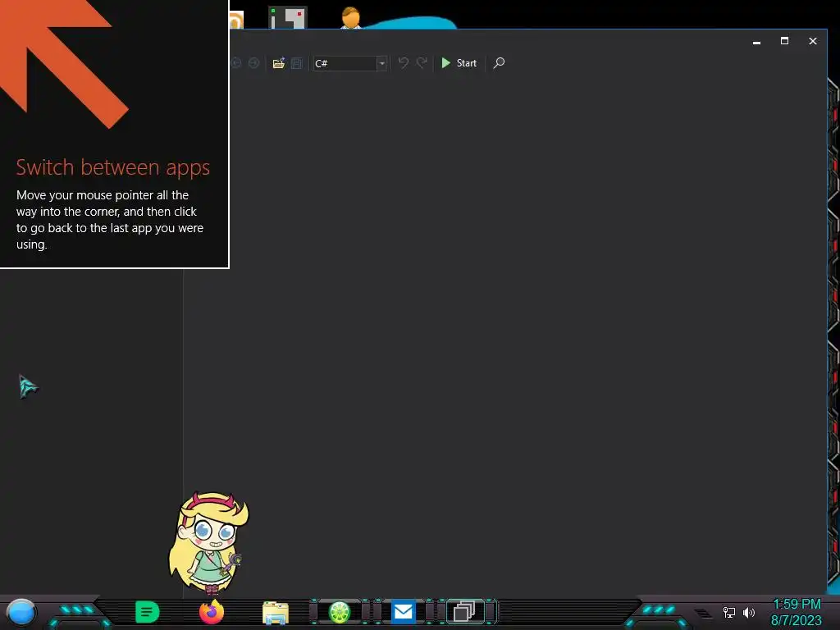Click the lime slice taskbar icon
The width and height of the screenshot is (840, 630).
pos(340,612)
